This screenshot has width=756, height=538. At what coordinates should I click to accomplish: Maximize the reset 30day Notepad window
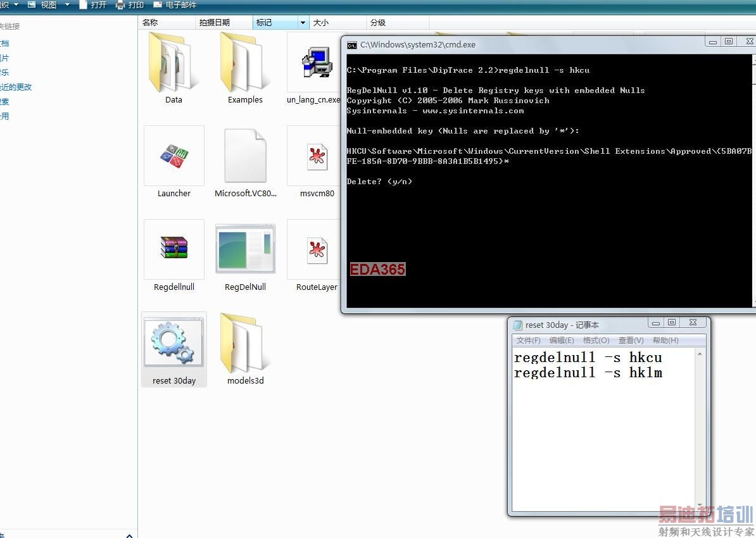(x=672, y=323)
